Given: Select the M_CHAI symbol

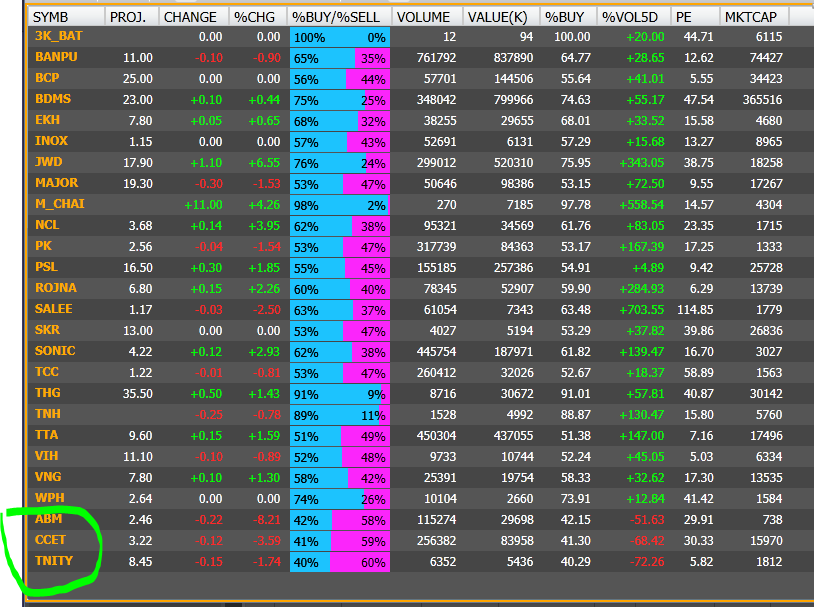Looking at the screenshot, I should coord(60,204).
